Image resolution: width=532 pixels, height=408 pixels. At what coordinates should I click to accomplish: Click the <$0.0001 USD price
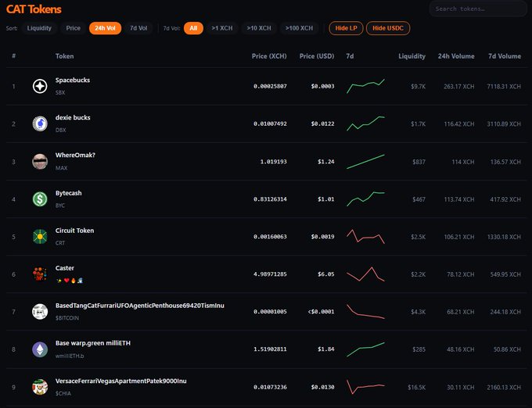click(x=321, y=312)
